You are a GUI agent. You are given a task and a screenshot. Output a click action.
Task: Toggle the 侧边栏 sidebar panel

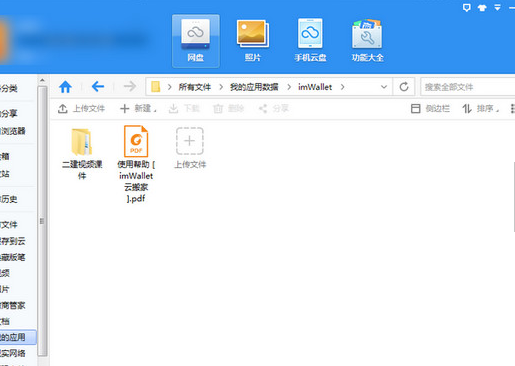click(430, 108)
